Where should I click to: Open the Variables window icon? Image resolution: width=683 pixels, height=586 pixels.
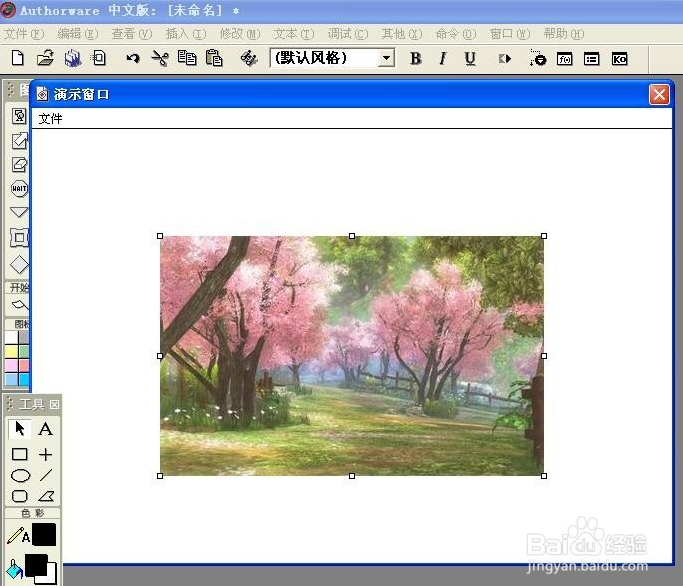592,59
